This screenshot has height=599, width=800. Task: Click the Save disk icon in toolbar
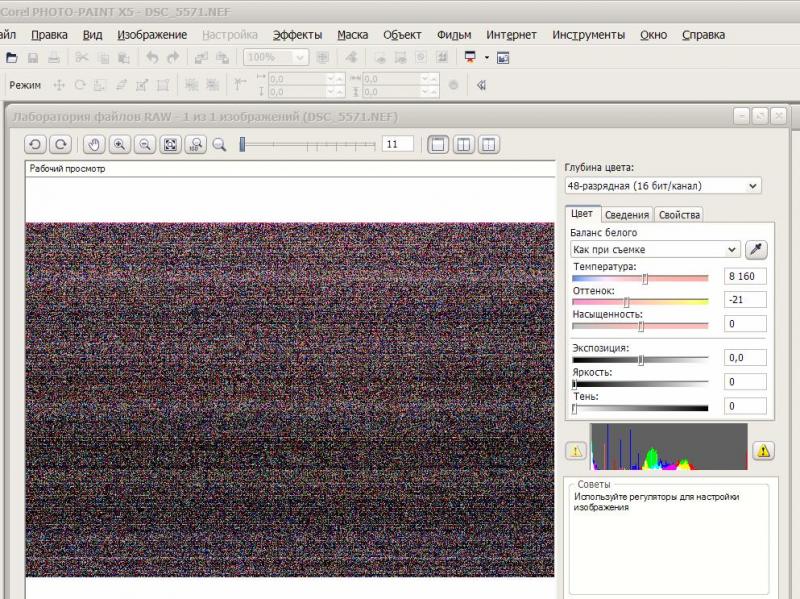(x=33, y=58)
